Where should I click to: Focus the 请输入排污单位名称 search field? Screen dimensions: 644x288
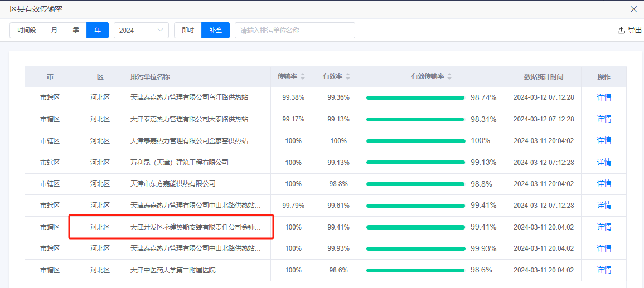point(295,30)
